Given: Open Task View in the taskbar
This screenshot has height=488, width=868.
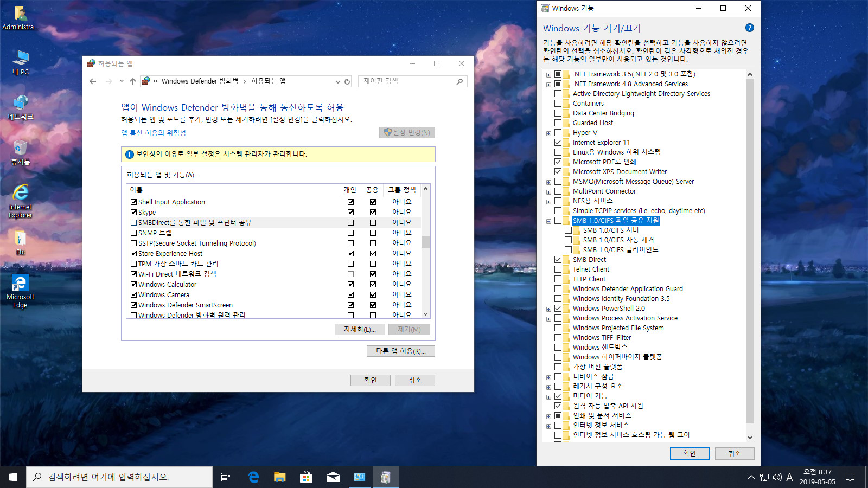Looking at the screenshot, I should [226, 477].
